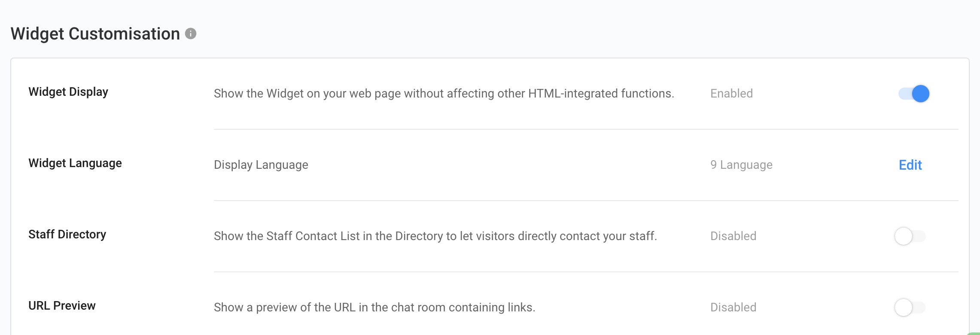The height and width of the screenshot is (335, 980).
Task: Click the URL Preview label
Action: [x=62, y=306]
